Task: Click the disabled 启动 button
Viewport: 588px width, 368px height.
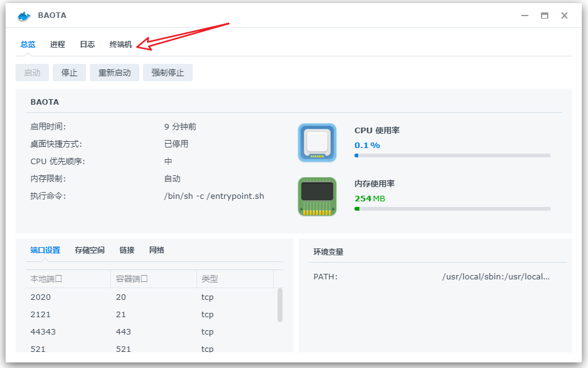Action: pos(32,72)
